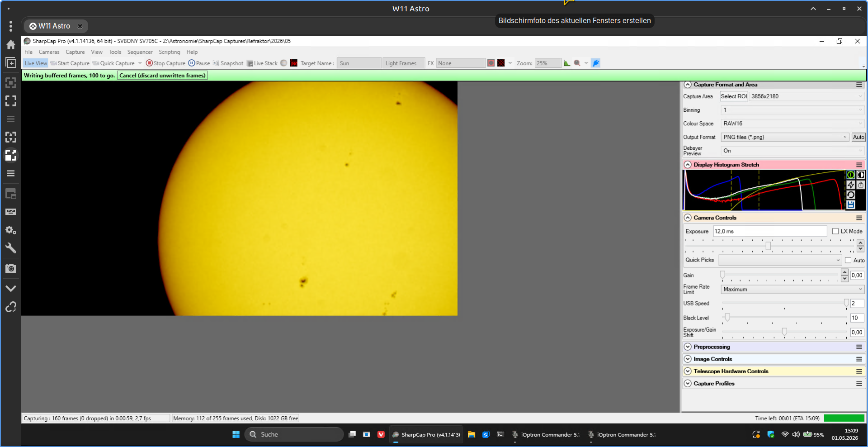
Task: Open the Quick Picks dropdown
Action: point(780,260)
